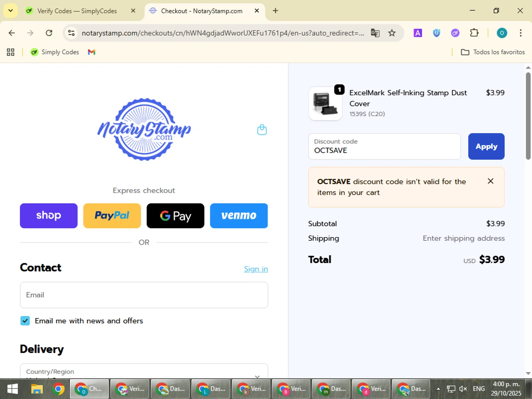Click the browser forward arrow
Screen dimensions: 532x399
tap(30, 33)
